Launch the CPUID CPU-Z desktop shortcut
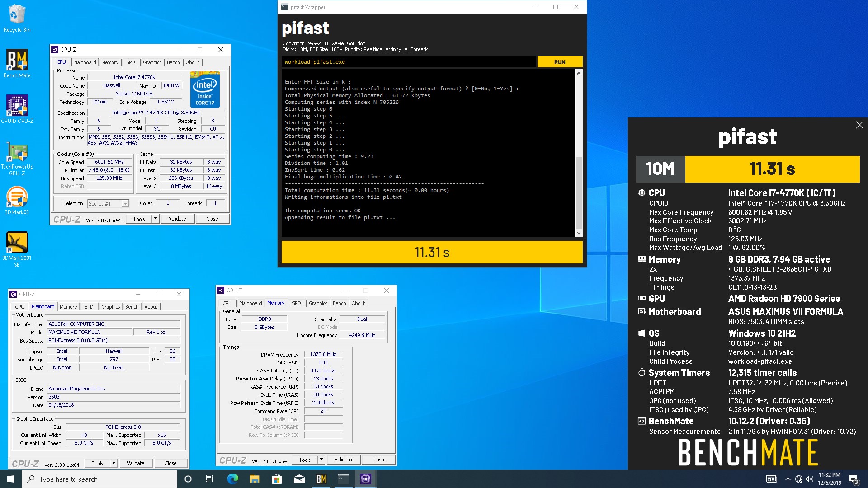 pos(17,109)
